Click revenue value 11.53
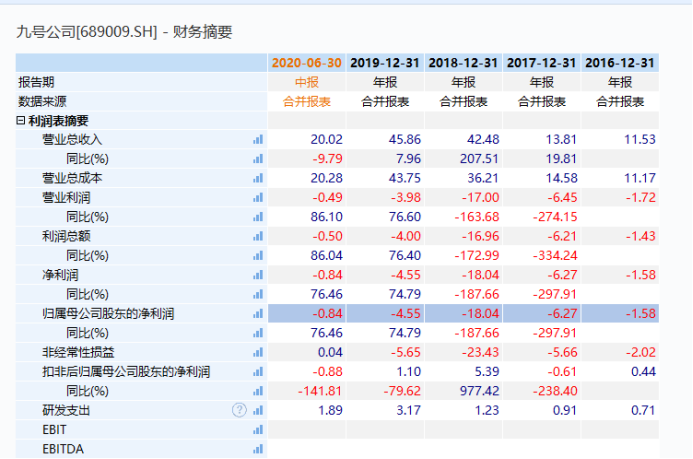The height and width of the screenshot is (459, 693). (640, 140)
